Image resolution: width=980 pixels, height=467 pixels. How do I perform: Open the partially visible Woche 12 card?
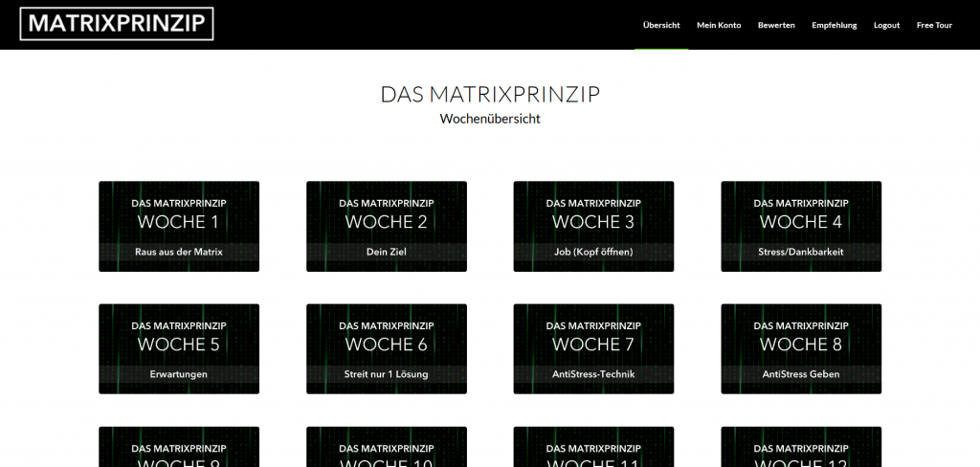point(801,447)
